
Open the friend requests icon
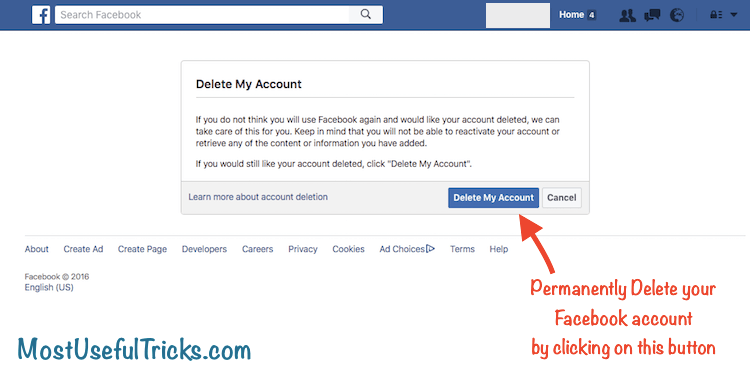click(x=627, y=15)
